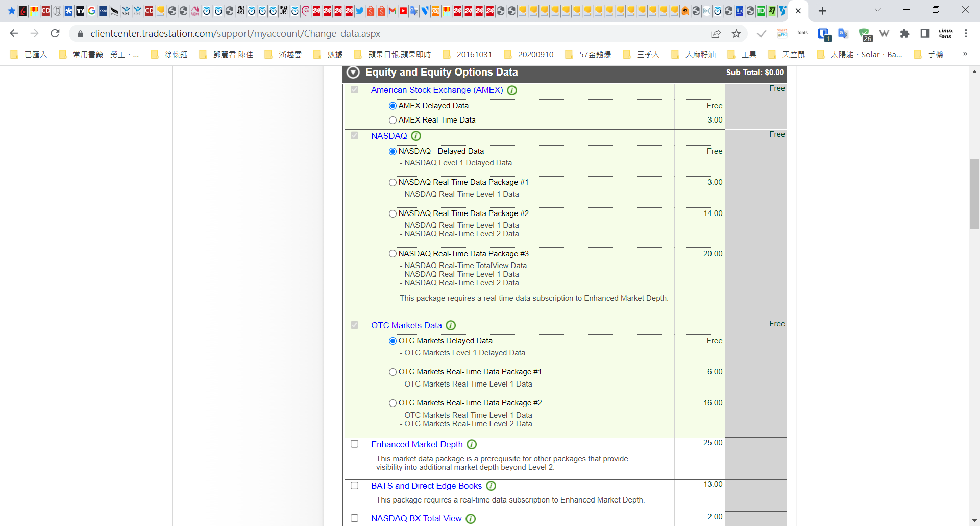Screen dimensions: 980x526
Task: Select AMEX Real-Time Data radio button
Action: click(x=393, y=120)
